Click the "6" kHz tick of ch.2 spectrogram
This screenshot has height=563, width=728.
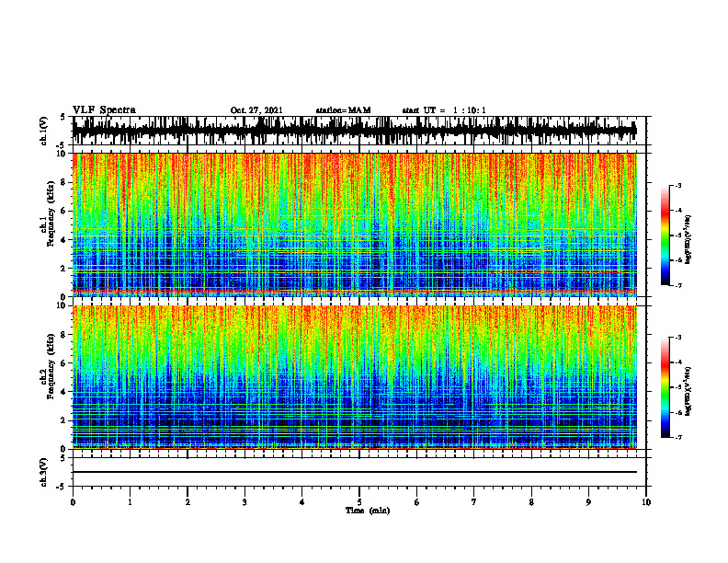coord(64,363)
